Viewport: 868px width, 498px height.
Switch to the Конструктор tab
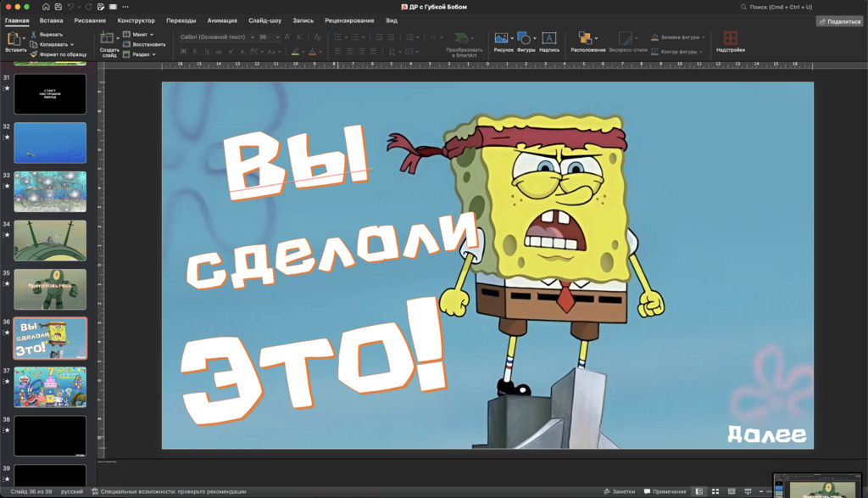[x=136, y=20]
